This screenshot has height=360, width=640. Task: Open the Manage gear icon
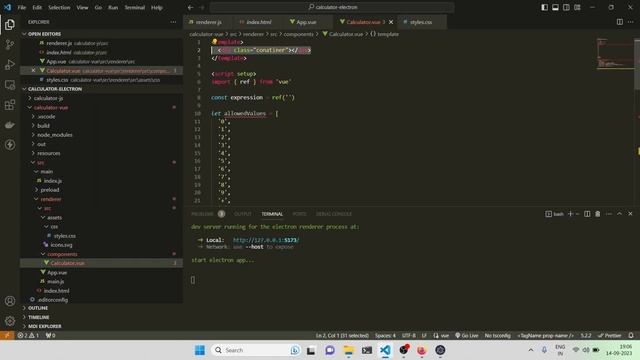click(x=10, y=321)
